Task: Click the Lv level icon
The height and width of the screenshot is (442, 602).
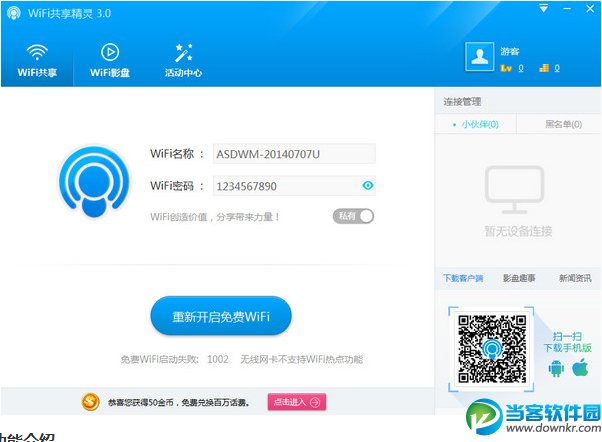Action: pos(506,68)
